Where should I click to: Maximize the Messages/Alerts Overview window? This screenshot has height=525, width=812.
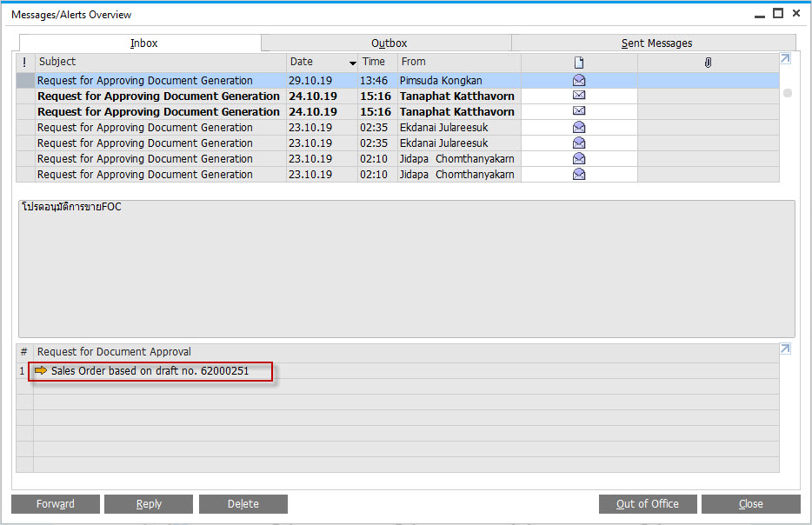(x=778, y=13)
